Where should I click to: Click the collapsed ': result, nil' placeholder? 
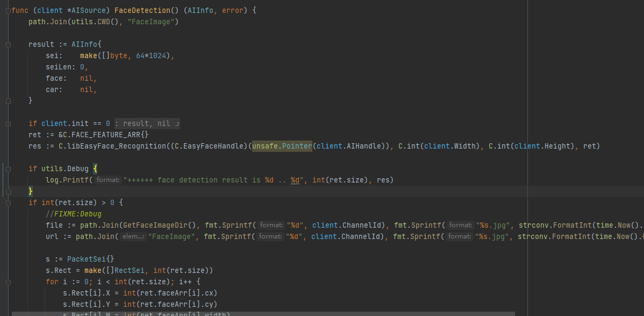coord(147,124)
